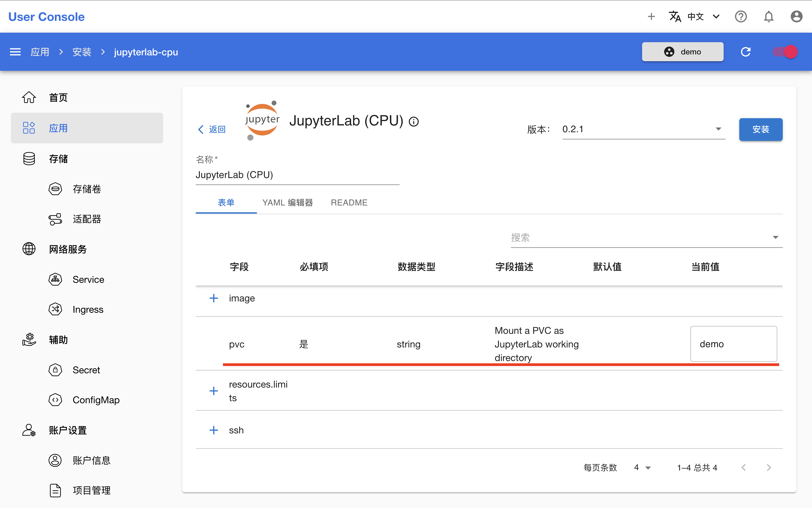Click the Secret lock icon
This screenshot has width=812, height=508.
pyautogui.click(x=55, y=370)
